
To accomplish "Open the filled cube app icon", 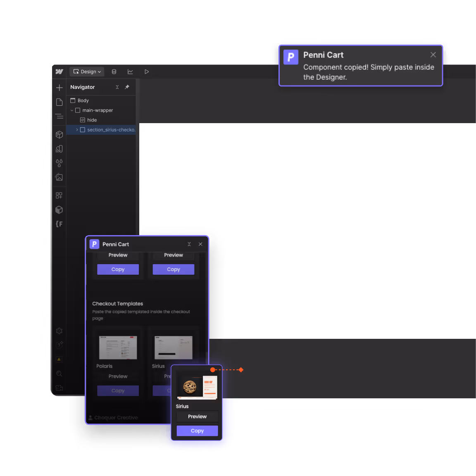I will click(59, 210).
